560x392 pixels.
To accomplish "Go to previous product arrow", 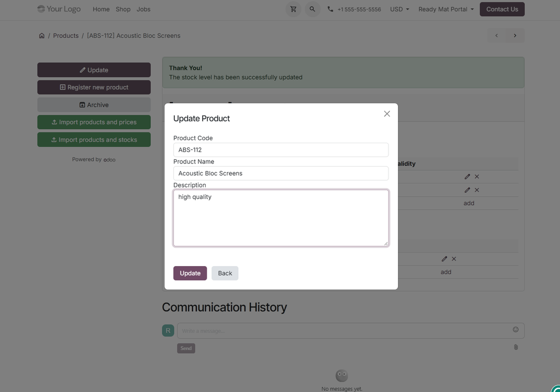I will pos(497,35).
